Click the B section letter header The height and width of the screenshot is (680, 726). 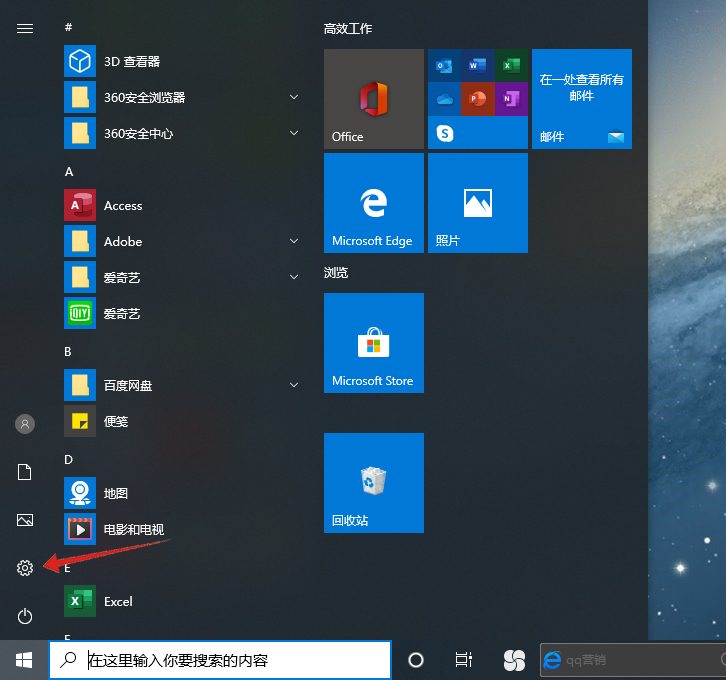tap(68, 352)
